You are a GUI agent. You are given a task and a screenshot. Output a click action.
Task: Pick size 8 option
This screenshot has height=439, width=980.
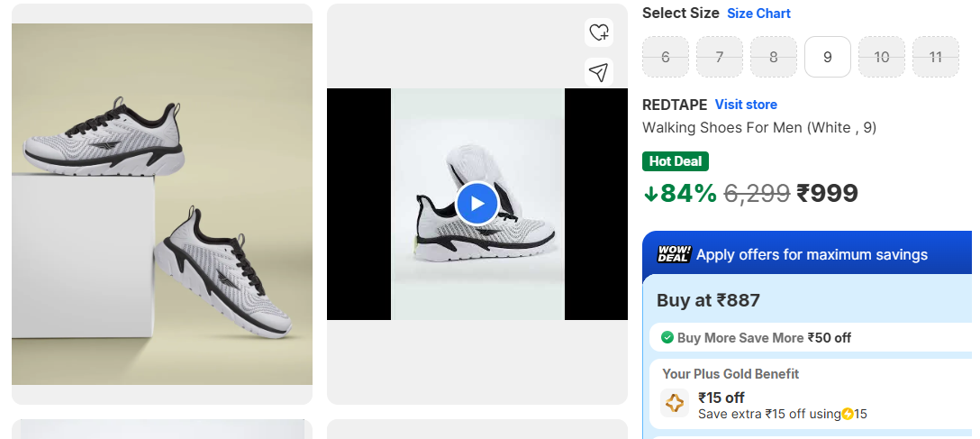coord(774,57)
